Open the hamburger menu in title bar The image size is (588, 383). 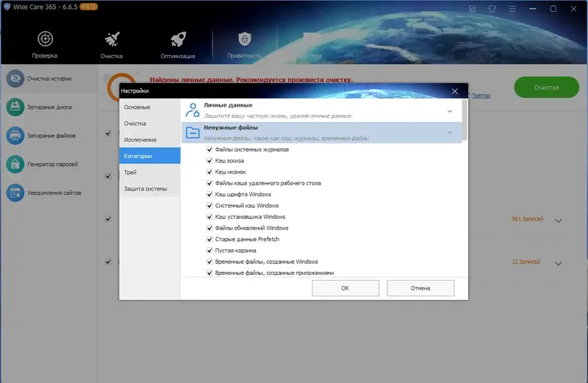(512, 9)
